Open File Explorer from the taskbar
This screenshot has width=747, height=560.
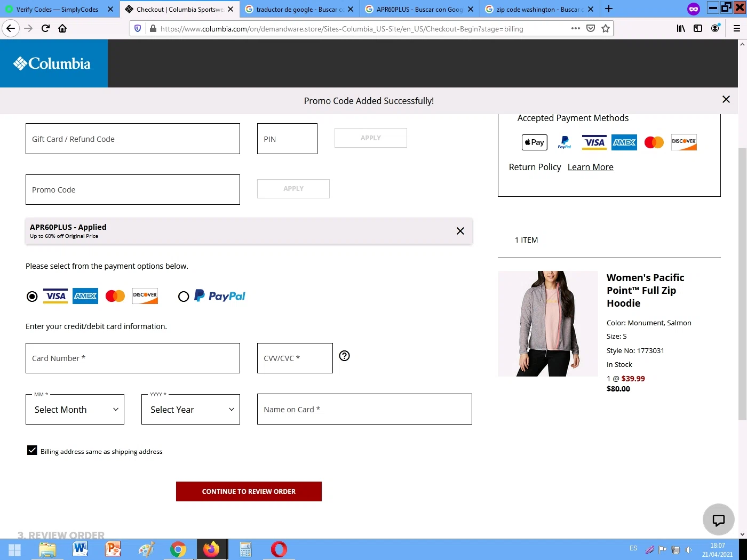47,549
